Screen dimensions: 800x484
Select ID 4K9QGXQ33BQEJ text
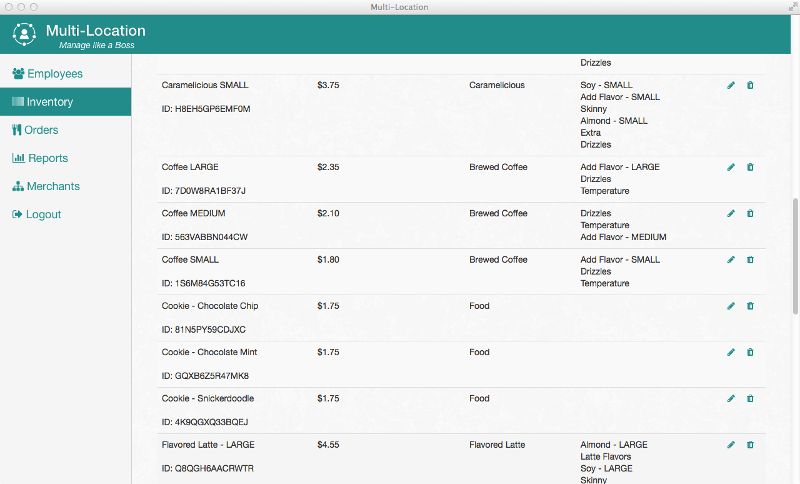click(x=205, y=422)
